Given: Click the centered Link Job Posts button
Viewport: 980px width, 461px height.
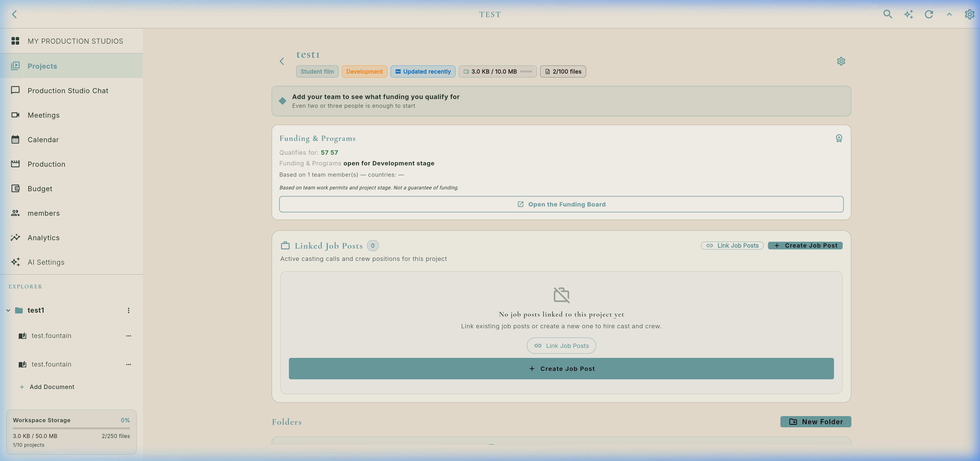Looking at the screenshot, I should [561, 346].
